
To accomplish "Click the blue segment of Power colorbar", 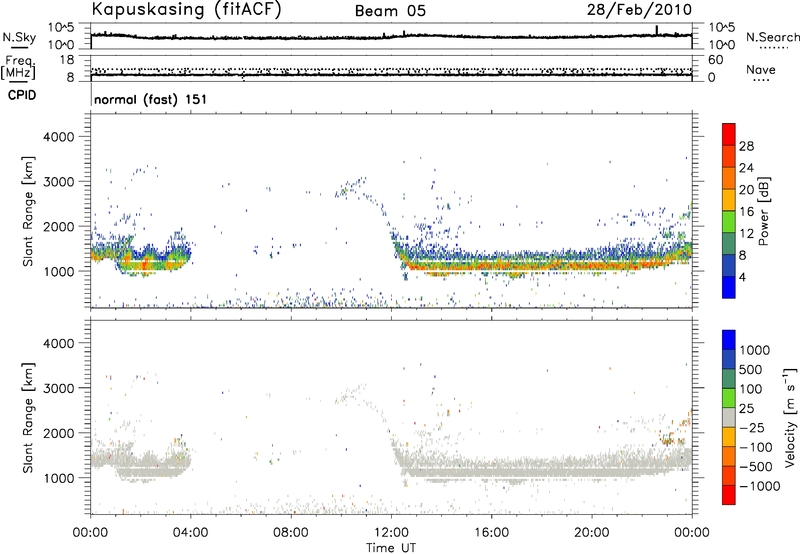I will click(x=729, y=287).
